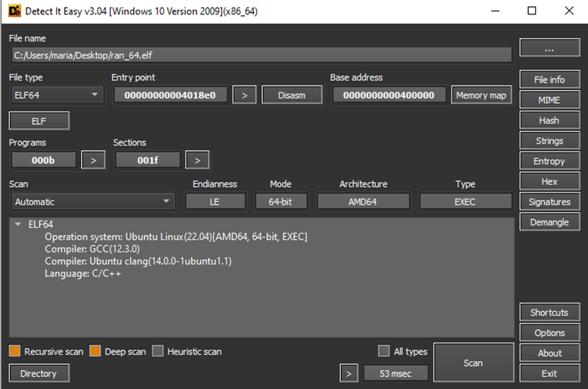
Task: View the Strings list
Action: (549, 140)
